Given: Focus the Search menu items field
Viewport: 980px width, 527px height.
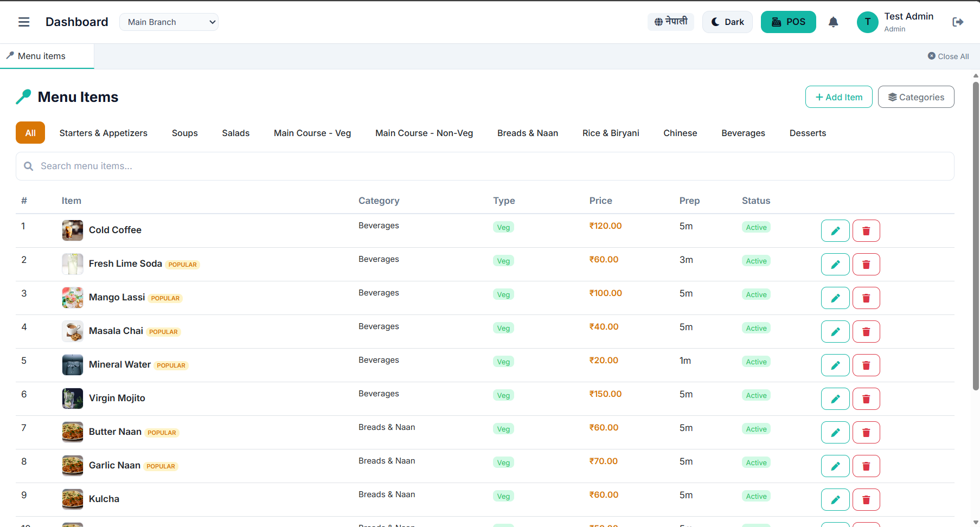Looking at the screenshot, I should click(x=485, y=166).
